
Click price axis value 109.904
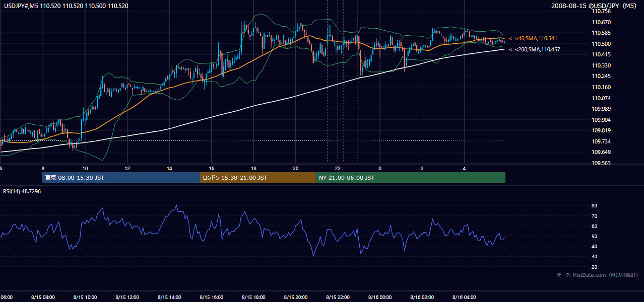[601, 120]
